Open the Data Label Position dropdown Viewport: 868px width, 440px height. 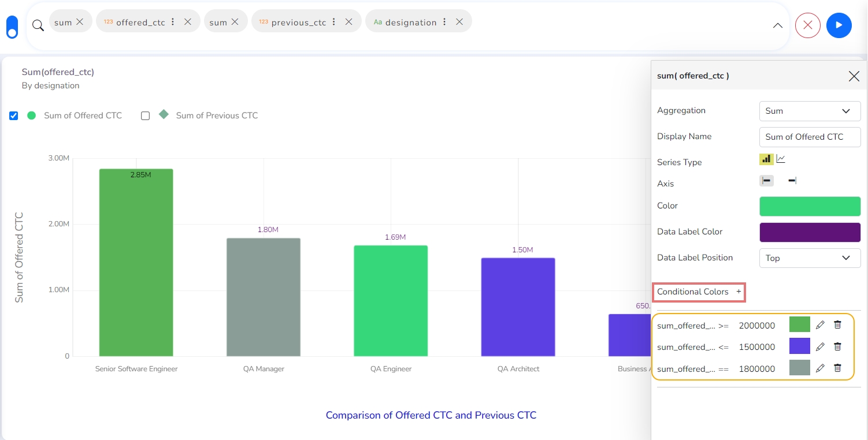tap(810, 258)
